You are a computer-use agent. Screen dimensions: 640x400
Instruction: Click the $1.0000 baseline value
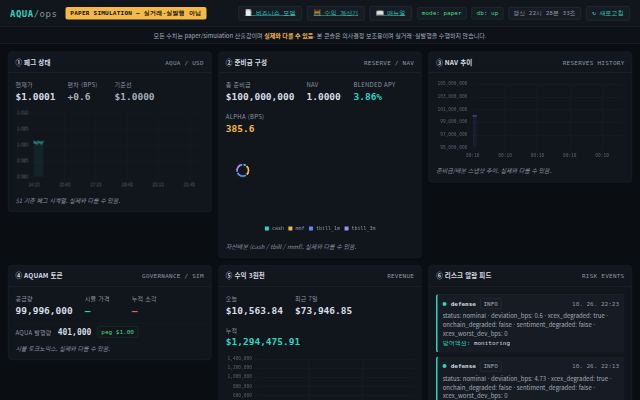[x=134, y=97]
